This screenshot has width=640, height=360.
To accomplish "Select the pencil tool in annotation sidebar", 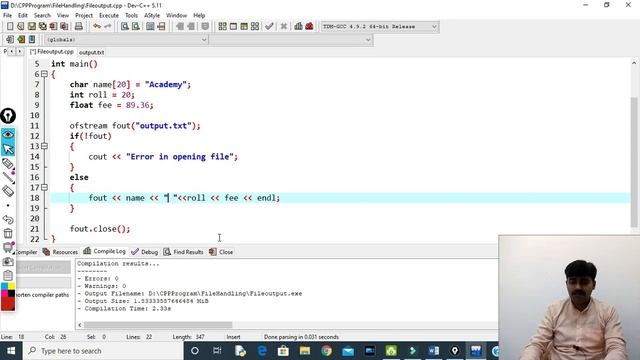I will point(8,164).
